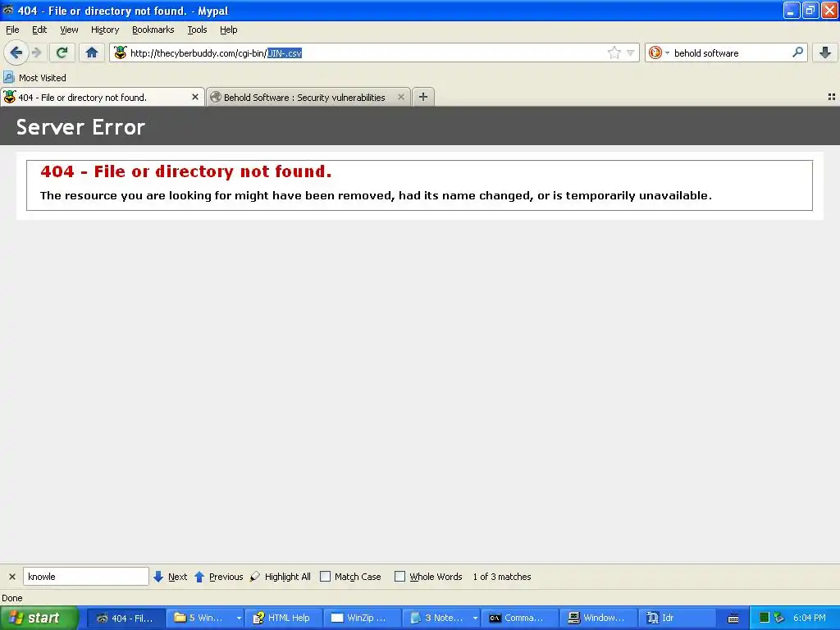Click the red 404 File or directory heading
The height and width of the screenshot is (630, 840).
(186, 171)
